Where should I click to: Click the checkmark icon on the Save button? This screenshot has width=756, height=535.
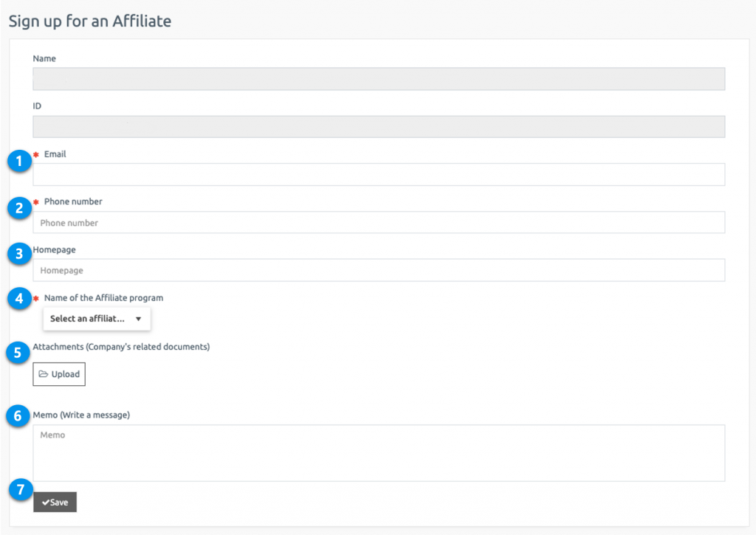44,502
